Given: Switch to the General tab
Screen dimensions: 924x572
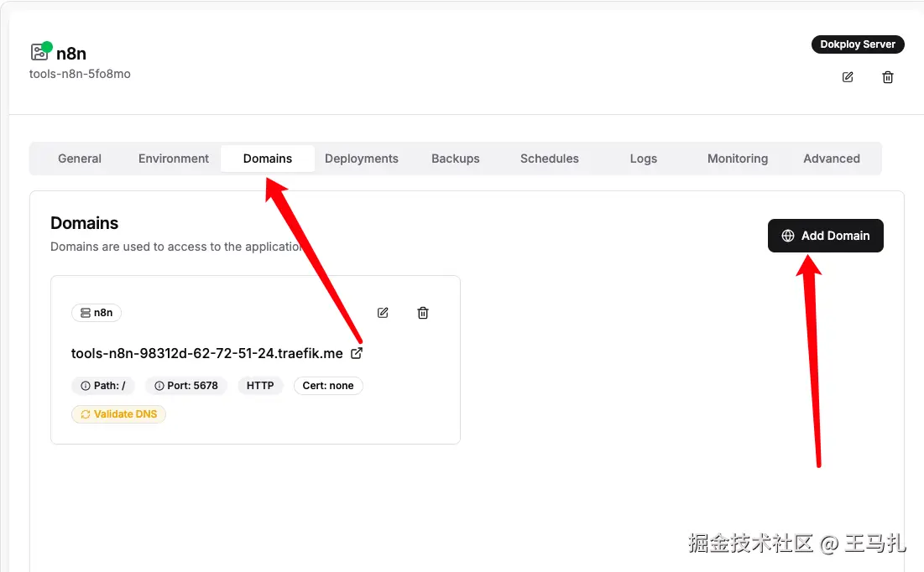Looking at the screenshot, I should [x=80, y=159].
